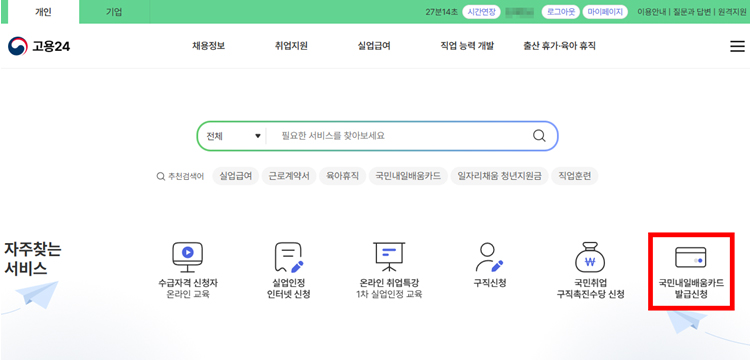Image resolution: width=750 pixels, height=360 pixels.
Task: Expand the 전체 search category dropdown
Action: 233,136
